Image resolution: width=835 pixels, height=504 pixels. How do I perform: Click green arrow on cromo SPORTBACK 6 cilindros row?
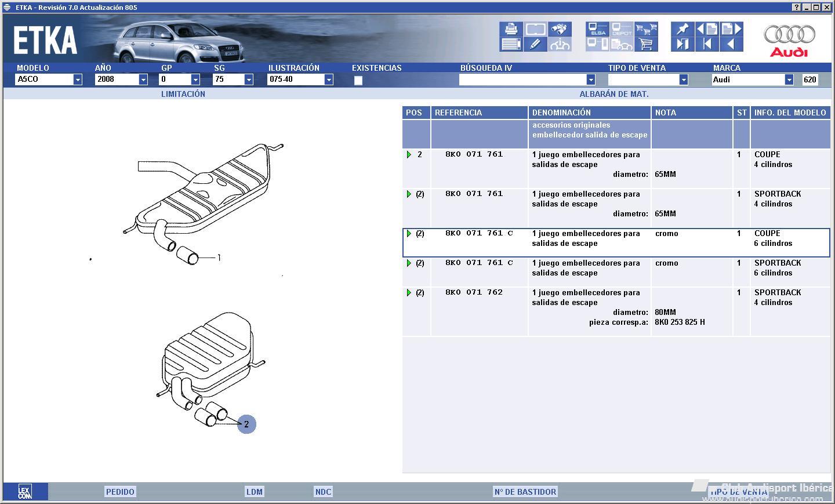[409, 263]
